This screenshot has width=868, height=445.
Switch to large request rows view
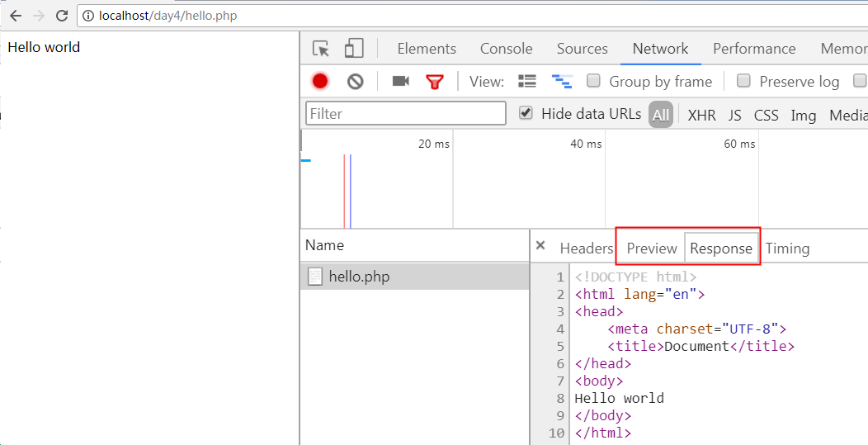coord(526,81)
